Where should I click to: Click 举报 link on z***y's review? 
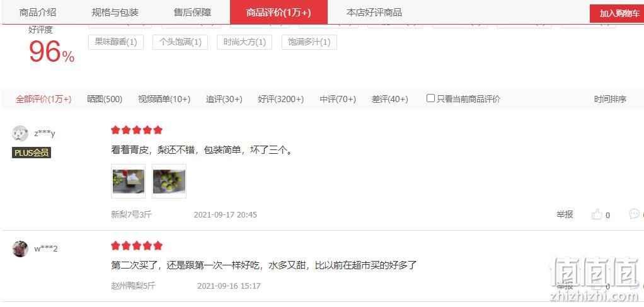[x=565, y=214]
